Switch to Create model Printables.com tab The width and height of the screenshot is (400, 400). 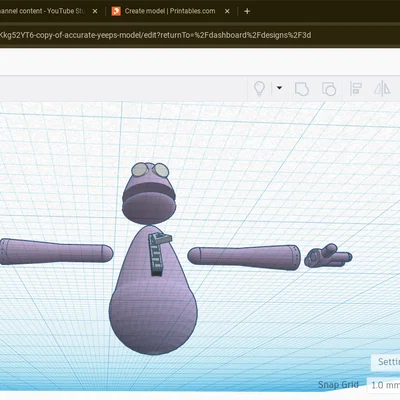[170, 11]
